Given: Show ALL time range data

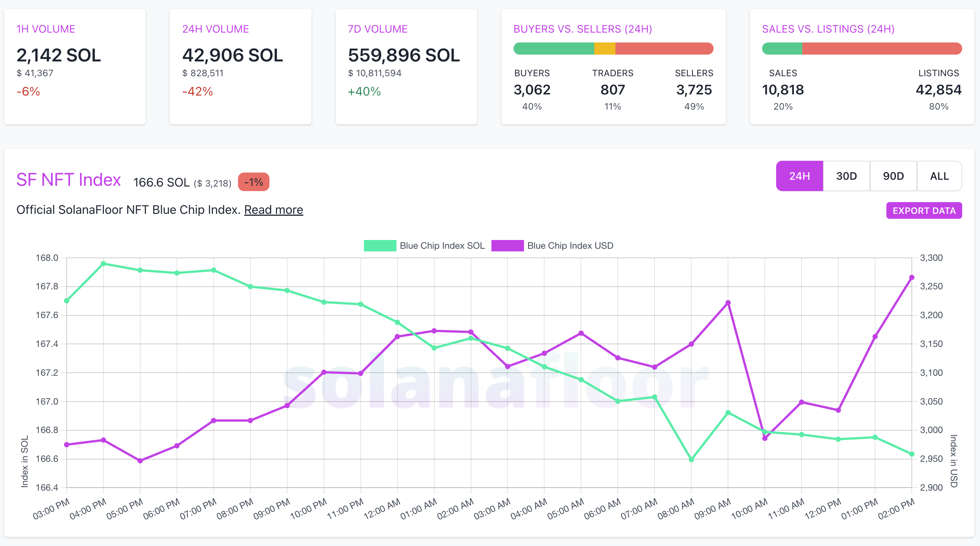Looking at the screenshot, I should [939, 176].
